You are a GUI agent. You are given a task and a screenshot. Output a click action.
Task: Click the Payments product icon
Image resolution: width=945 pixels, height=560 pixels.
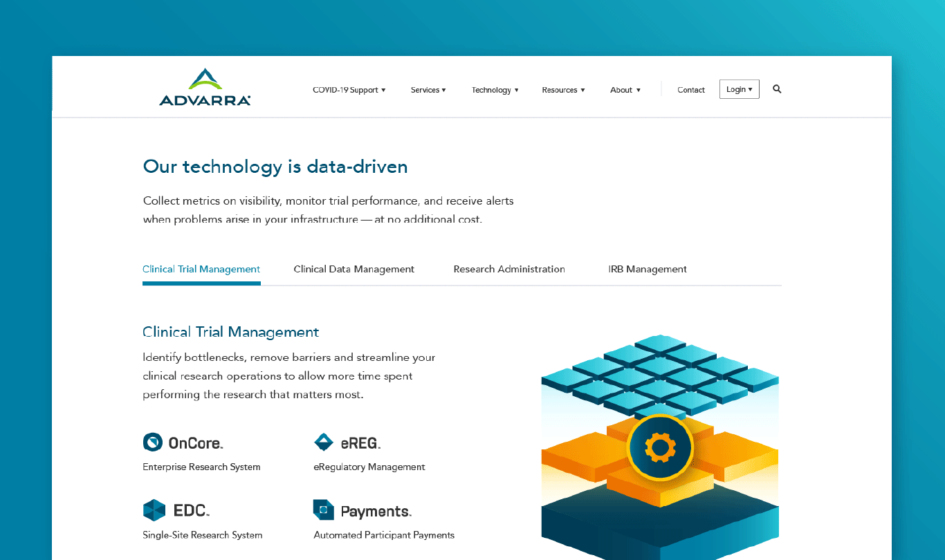tap(323, 510)
